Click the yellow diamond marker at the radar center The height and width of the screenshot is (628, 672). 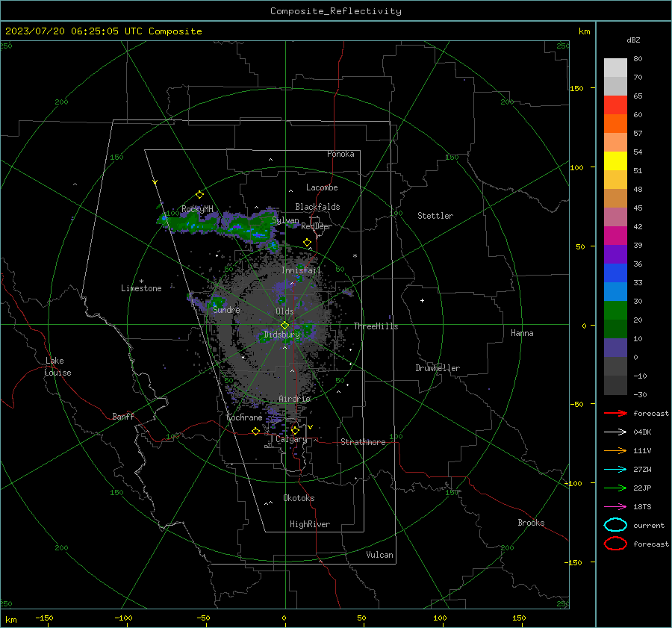[284, 325]
